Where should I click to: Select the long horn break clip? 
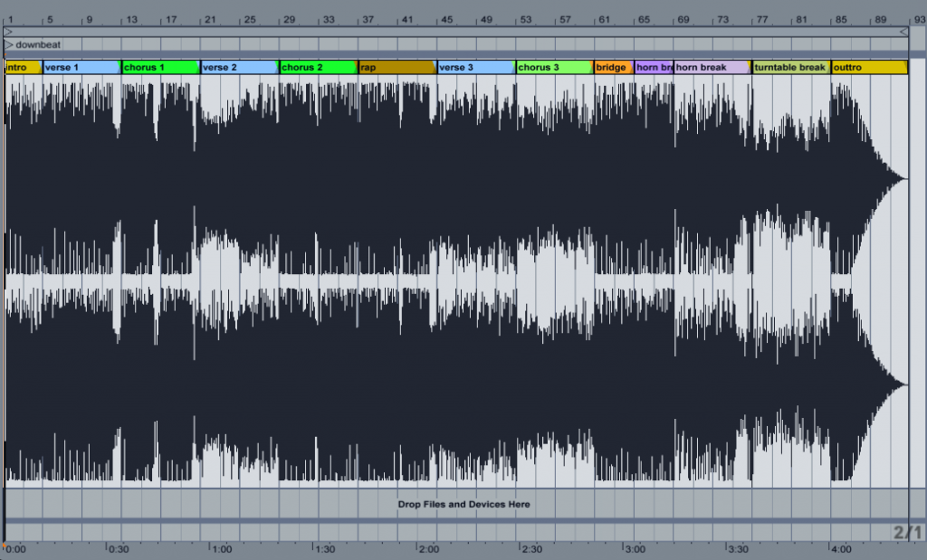[x=712, y=67]
